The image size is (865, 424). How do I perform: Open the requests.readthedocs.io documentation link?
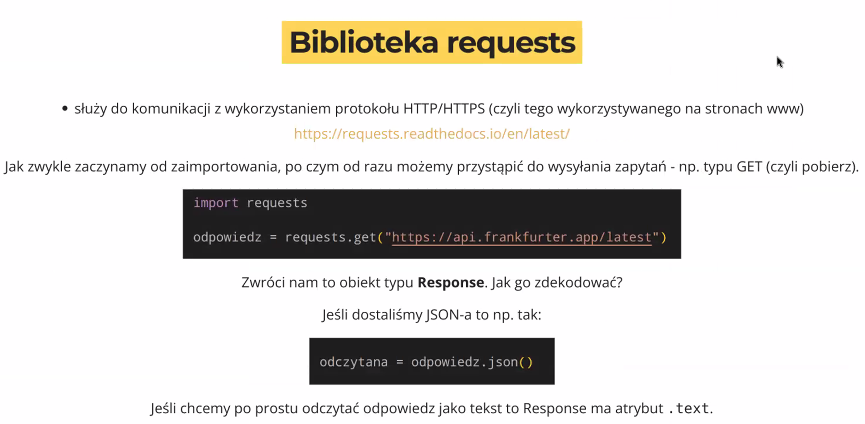431,134
